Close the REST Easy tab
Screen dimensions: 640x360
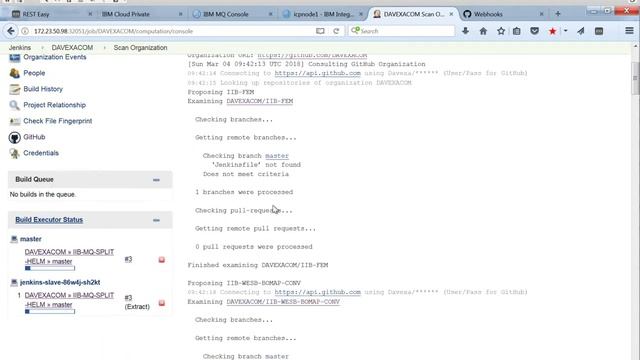(90, 14)
